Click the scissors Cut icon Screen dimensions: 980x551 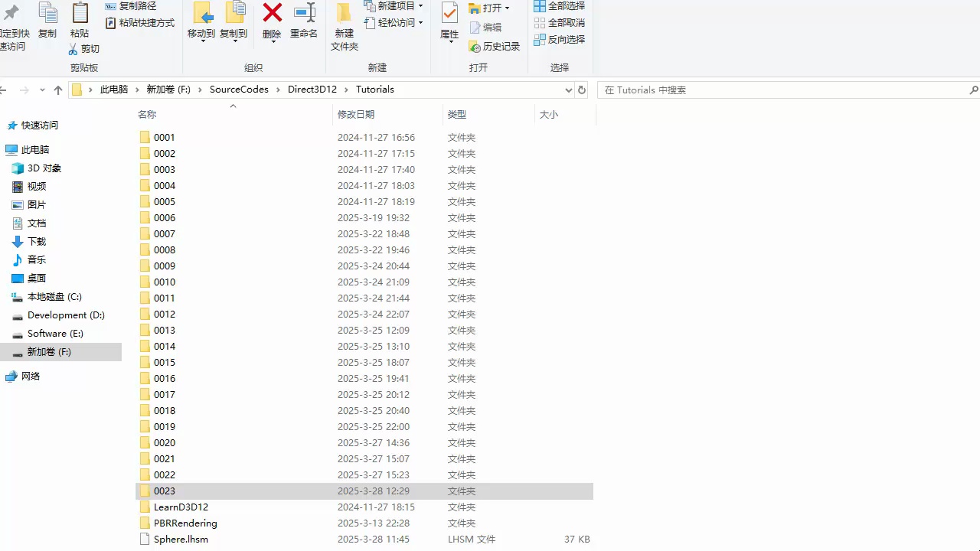(x=73, y=49)
